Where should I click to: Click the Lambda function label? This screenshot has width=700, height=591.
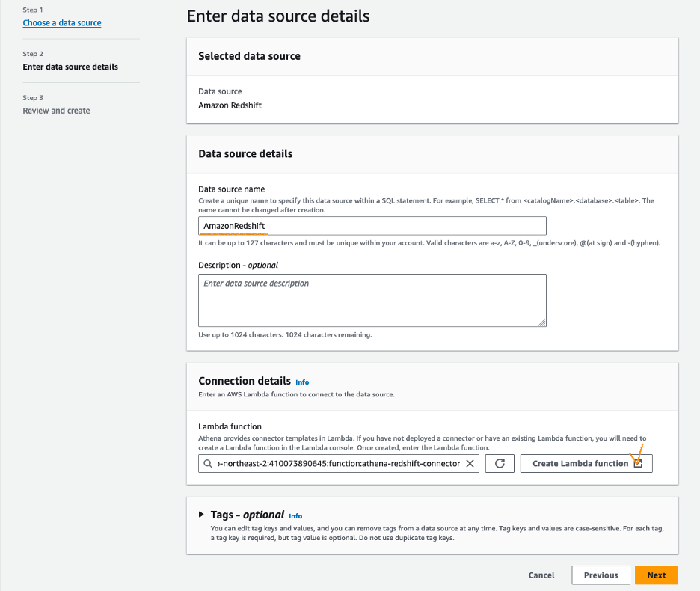click(230, 426)
